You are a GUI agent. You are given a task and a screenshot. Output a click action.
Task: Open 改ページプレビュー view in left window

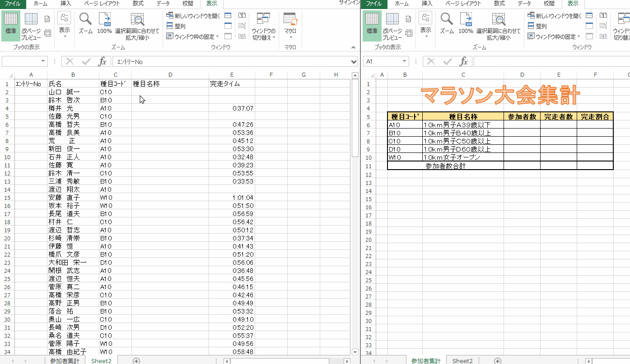click(31, 26)
